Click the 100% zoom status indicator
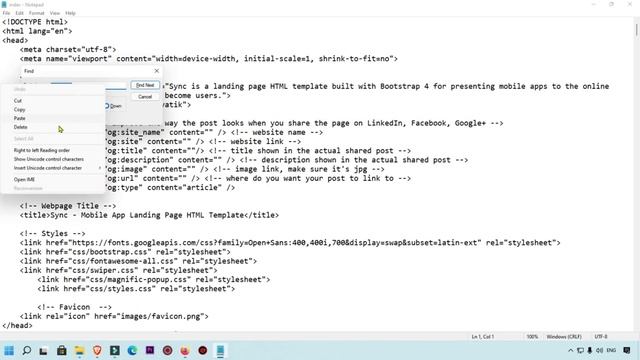The image size is (640, 360). coord(532,337)
